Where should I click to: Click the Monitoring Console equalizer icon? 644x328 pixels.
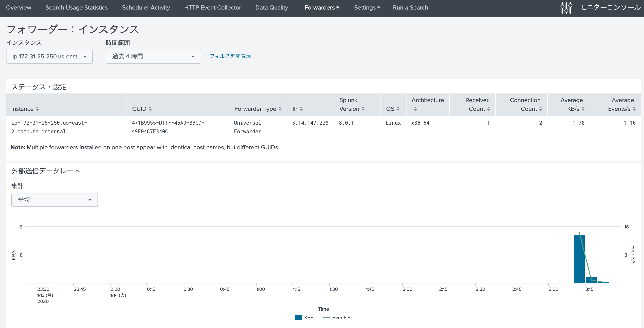pos(566,8)
